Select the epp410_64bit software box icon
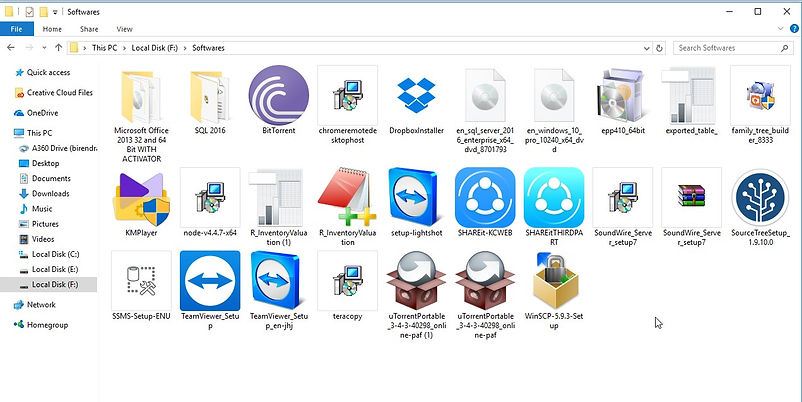The height and width of the screenshot is (402, 802). (622, 95)
